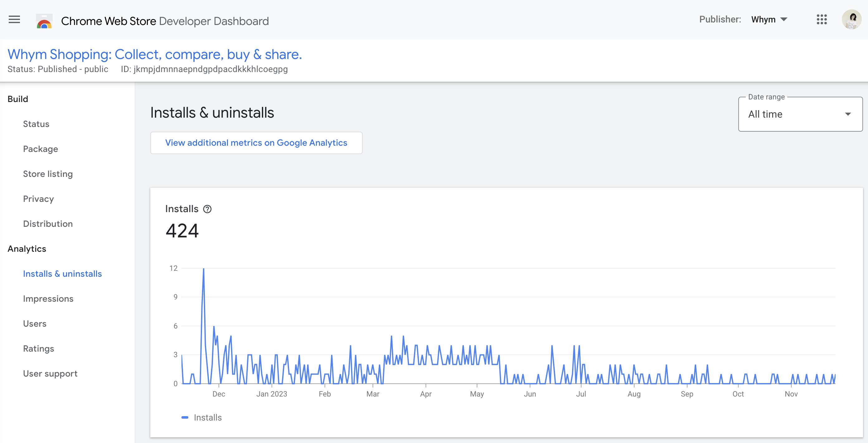Click the Chrome Web Store logo
The width and height of the screenshot is (868, 443).
pyautogui.click(x=44, y=21)
